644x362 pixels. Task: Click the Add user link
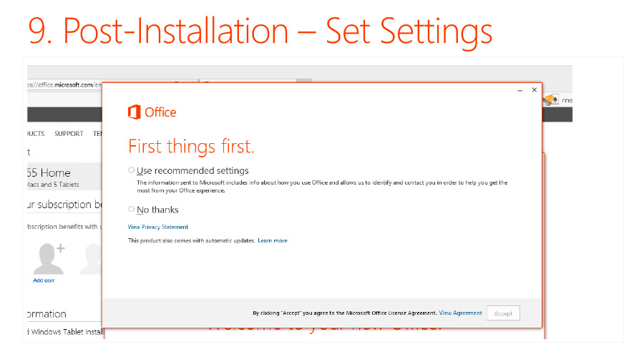tap(44, 280)
